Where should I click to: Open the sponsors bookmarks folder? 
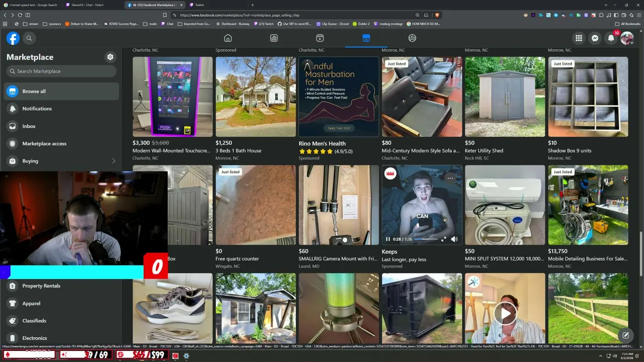click(52, 24)
